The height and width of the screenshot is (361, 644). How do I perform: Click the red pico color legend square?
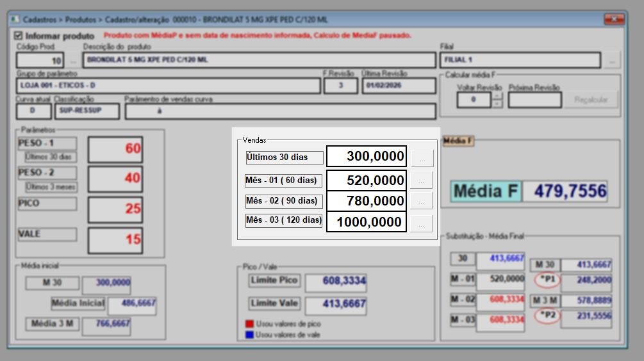click(249, 325)
